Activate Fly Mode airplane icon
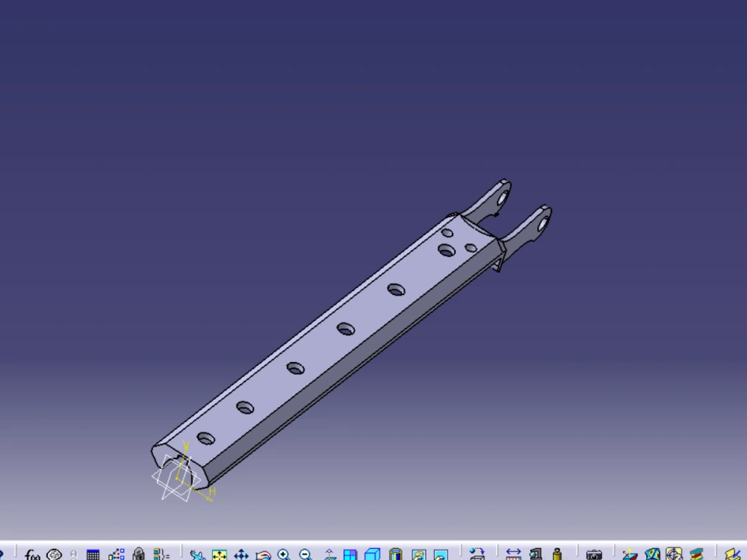Viewport: 747px width, 560px height. pos(196,555)
